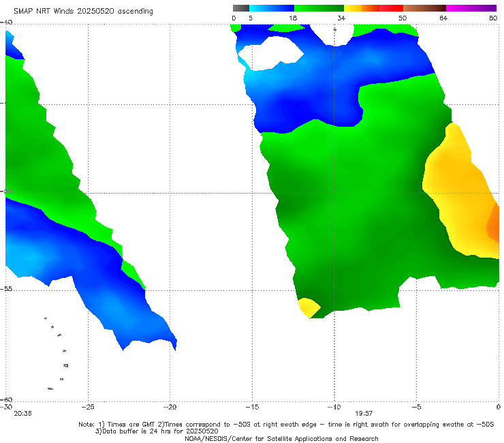Click the "NOAA/NESDIS/Center for Satellite Applications" credit line
The width and height of the screenshot is (504, 443).
coord(281,438)
